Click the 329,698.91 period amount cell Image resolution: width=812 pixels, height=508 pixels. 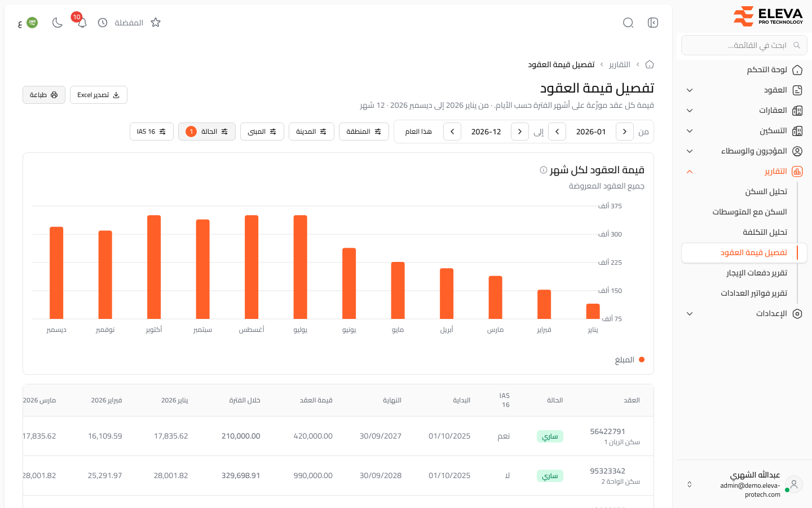pyautogui.click(x=241, y=475)
